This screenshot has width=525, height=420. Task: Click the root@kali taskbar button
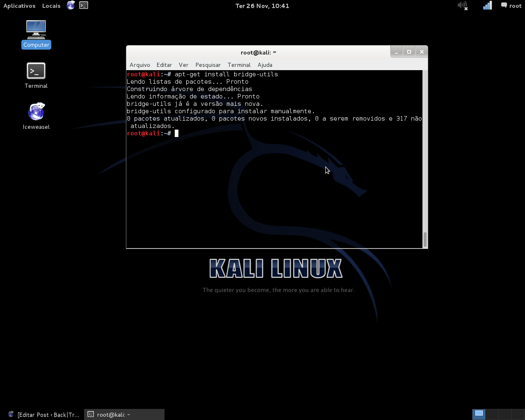click(124, 415)
